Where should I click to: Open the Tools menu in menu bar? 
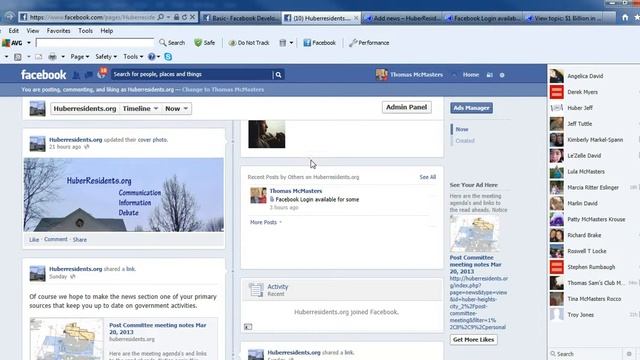click(x=85, y=31)
